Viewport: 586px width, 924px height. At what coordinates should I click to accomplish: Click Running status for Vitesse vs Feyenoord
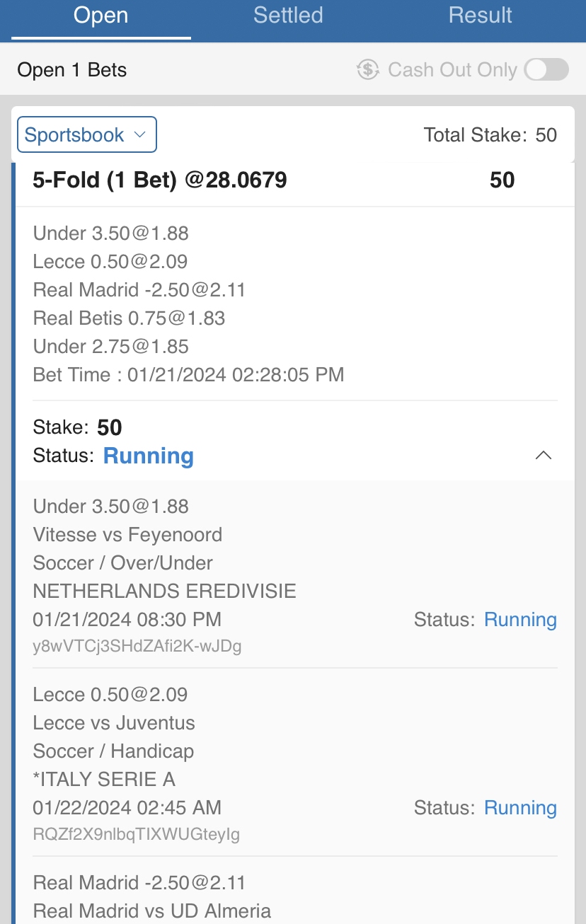[x=520, y=620]
